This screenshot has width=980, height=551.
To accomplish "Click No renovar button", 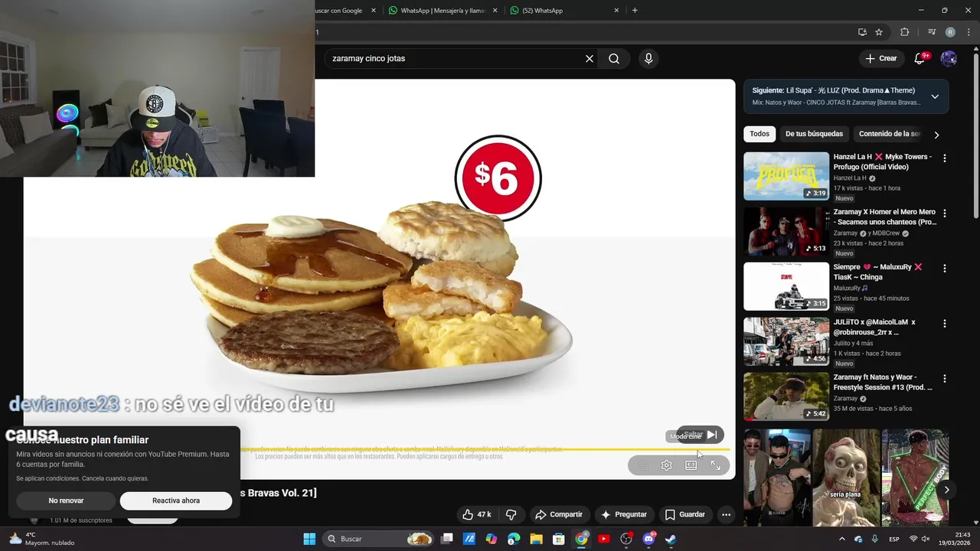I will (x=66, y=500).
